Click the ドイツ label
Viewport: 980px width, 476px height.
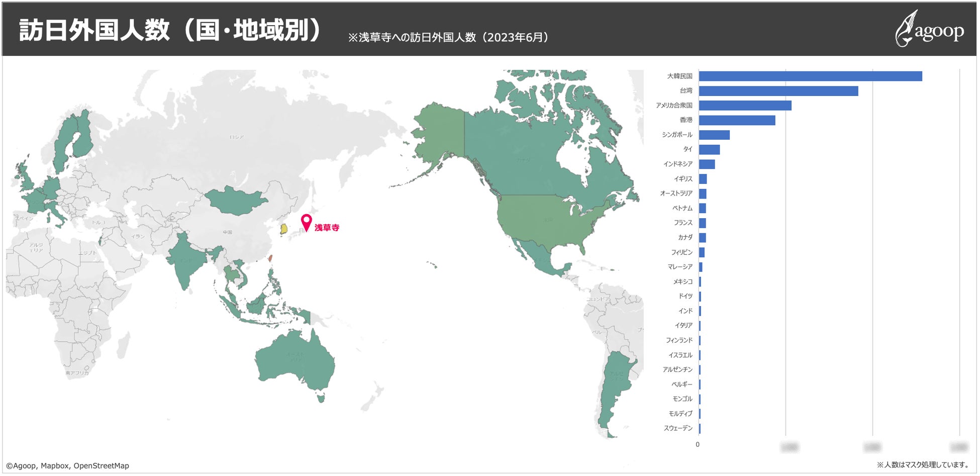[685, 296]
